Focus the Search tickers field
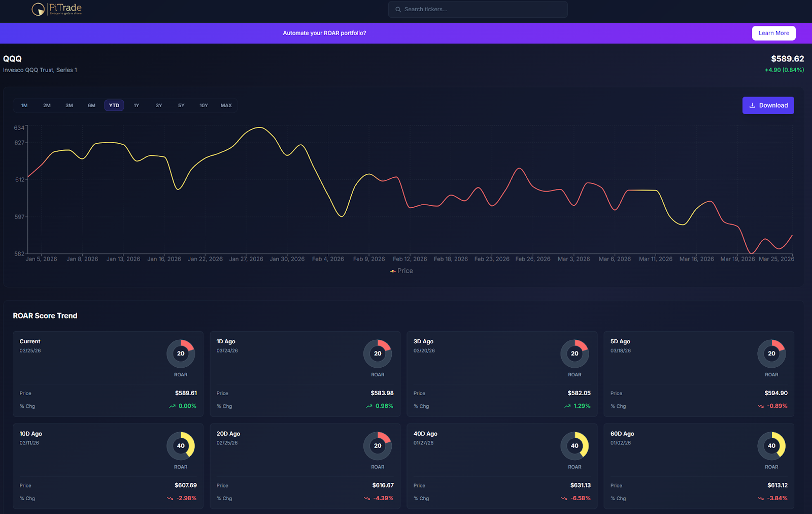Screen dimensions: 812x514 coord(478,9)
